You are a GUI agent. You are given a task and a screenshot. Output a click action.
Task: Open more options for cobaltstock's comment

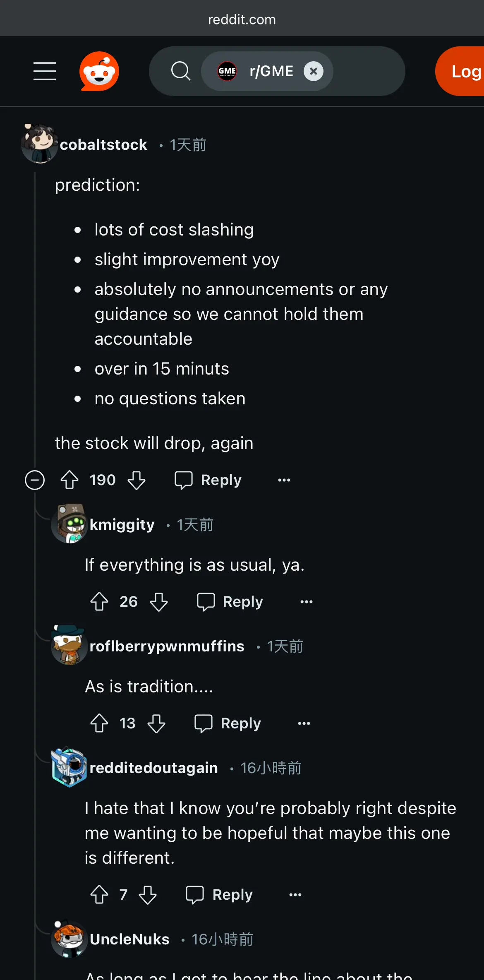tap(284, 480)
